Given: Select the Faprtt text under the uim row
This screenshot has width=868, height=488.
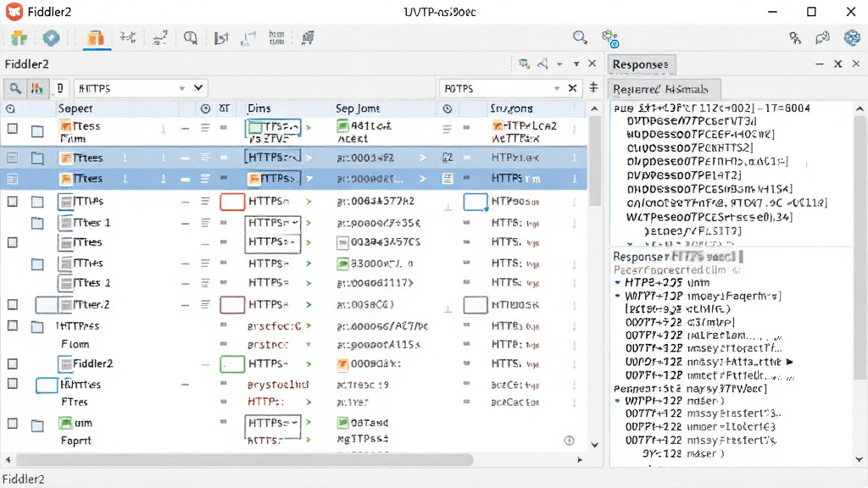Looking at the screenshot, I should (x=75, y=441).
